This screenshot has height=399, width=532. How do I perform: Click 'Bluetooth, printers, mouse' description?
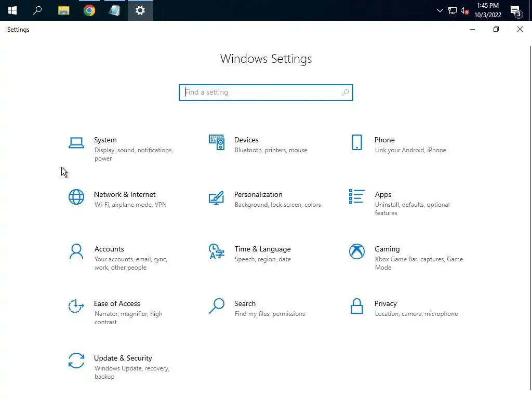[271, 150]
